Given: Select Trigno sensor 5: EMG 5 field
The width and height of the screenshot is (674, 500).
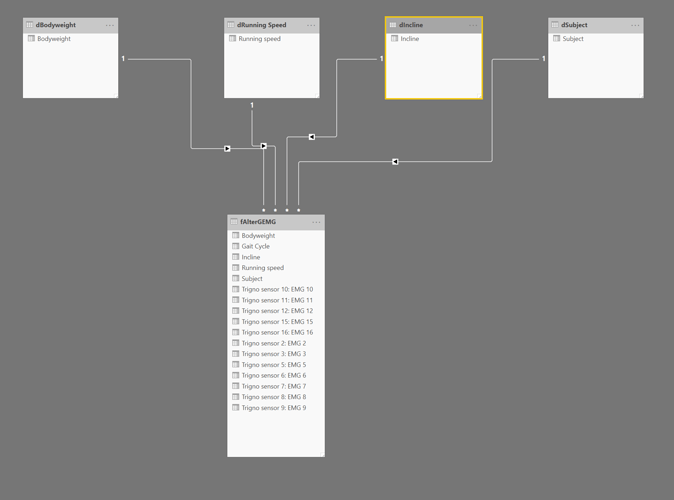Looking at the screenshot, I should [276, 365].
